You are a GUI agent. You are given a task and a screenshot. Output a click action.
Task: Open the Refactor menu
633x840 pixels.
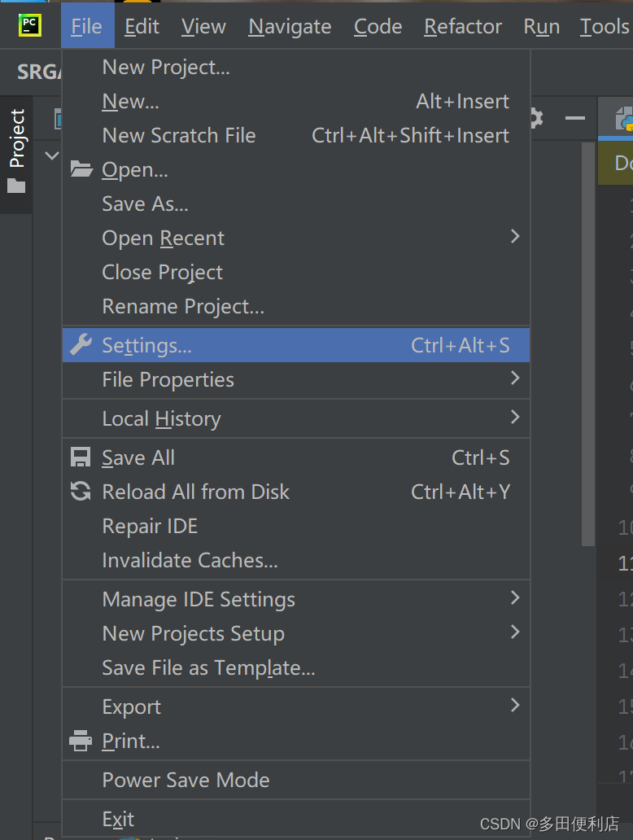(463, 26)
